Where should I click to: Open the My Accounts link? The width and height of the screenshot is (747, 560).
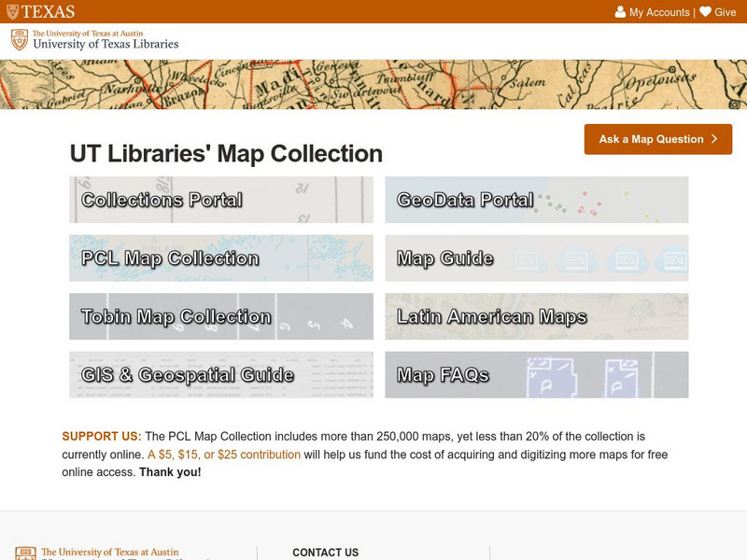[659, 12]
